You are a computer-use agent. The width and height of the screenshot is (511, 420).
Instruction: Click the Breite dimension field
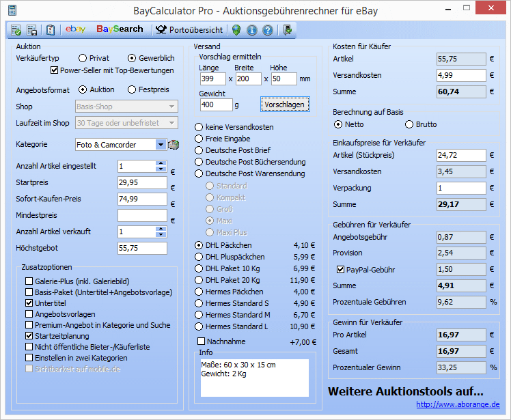click(249, 79)
